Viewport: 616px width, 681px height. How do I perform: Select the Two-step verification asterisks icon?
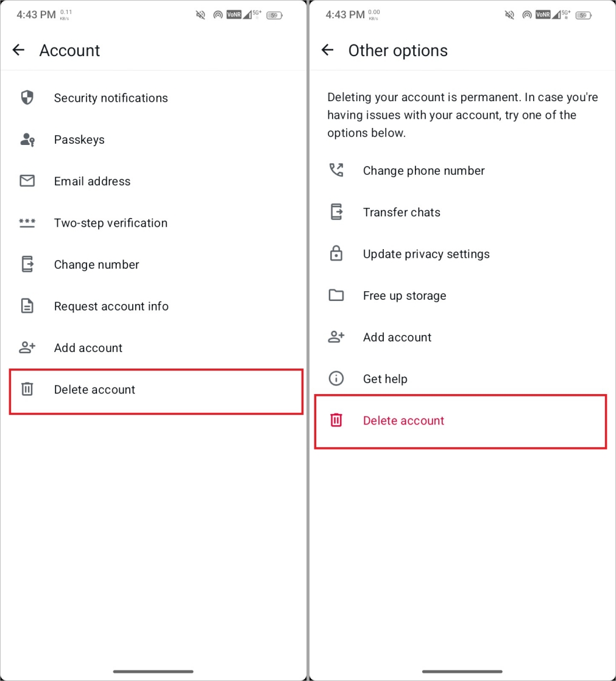click(27, 223)
